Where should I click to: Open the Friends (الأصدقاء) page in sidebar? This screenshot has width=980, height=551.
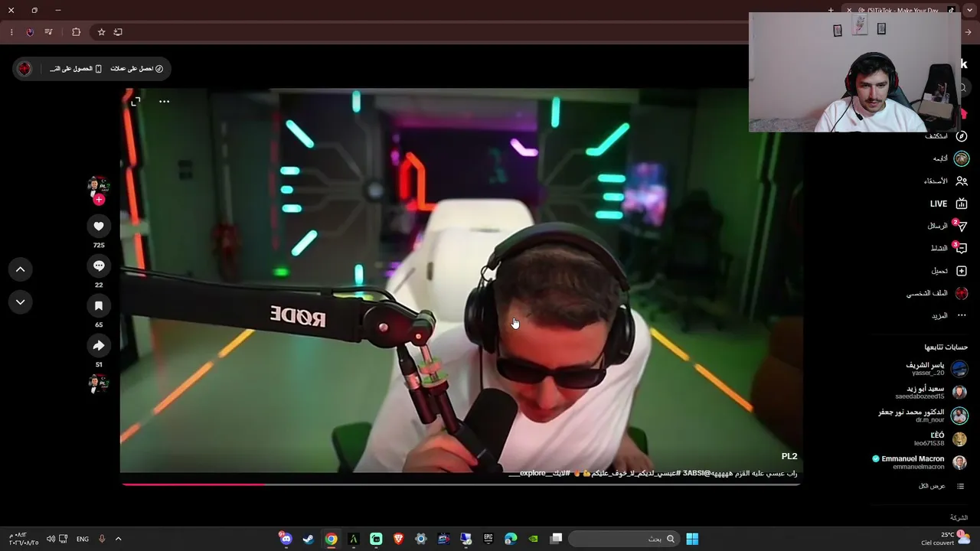pyautogui.click(x=945, y=181)
